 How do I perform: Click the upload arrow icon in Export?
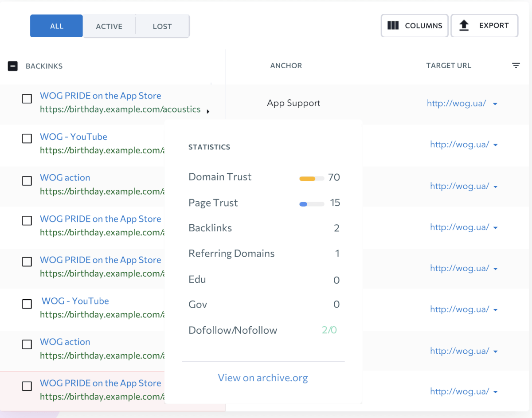click(x=464, y=25)
